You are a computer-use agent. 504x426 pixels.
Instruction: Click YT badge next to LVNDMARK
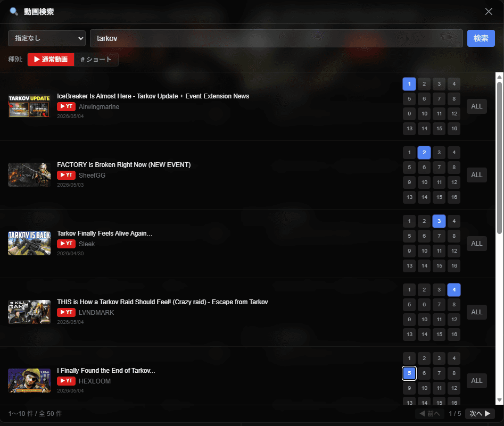point(66,312)
